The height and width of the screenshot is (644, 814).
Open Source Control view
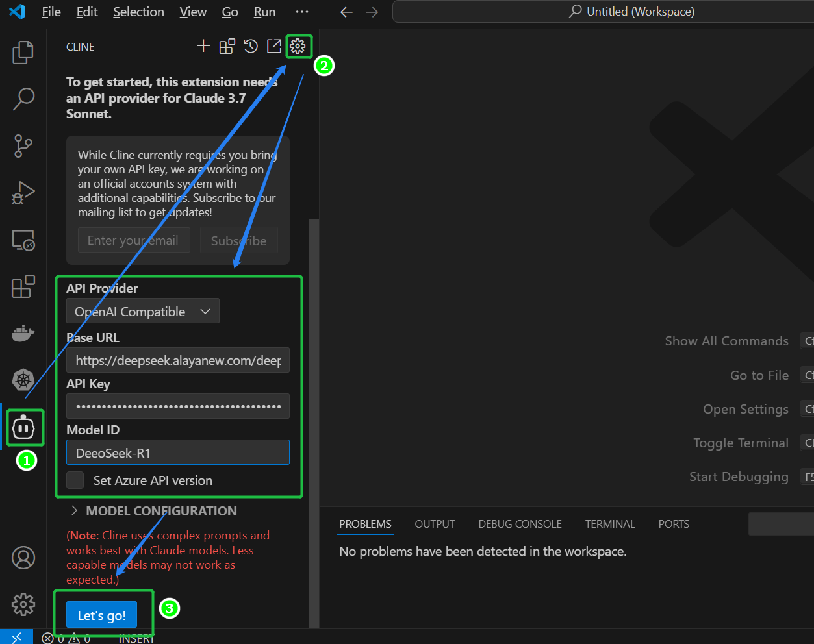[23, 146]
